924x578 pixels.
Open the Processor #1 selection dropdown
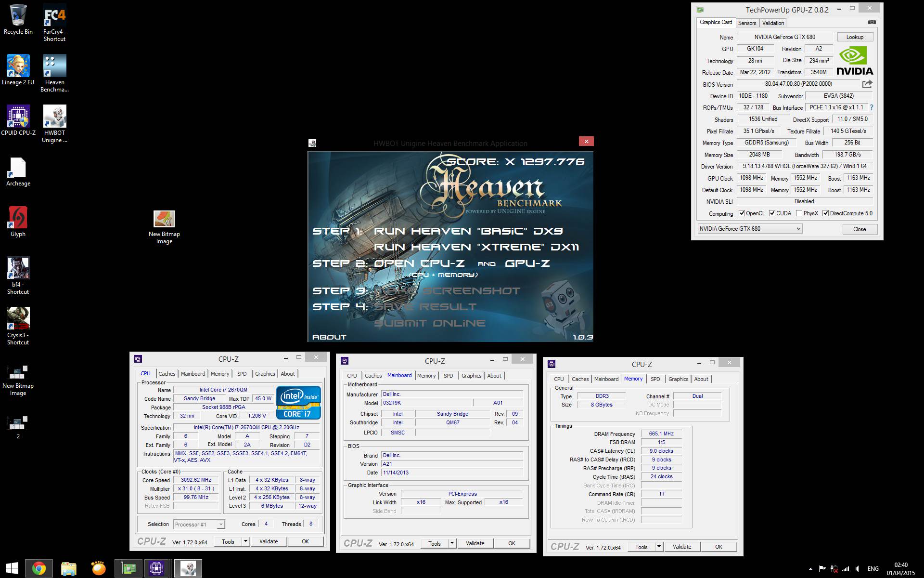coord(199,525)
